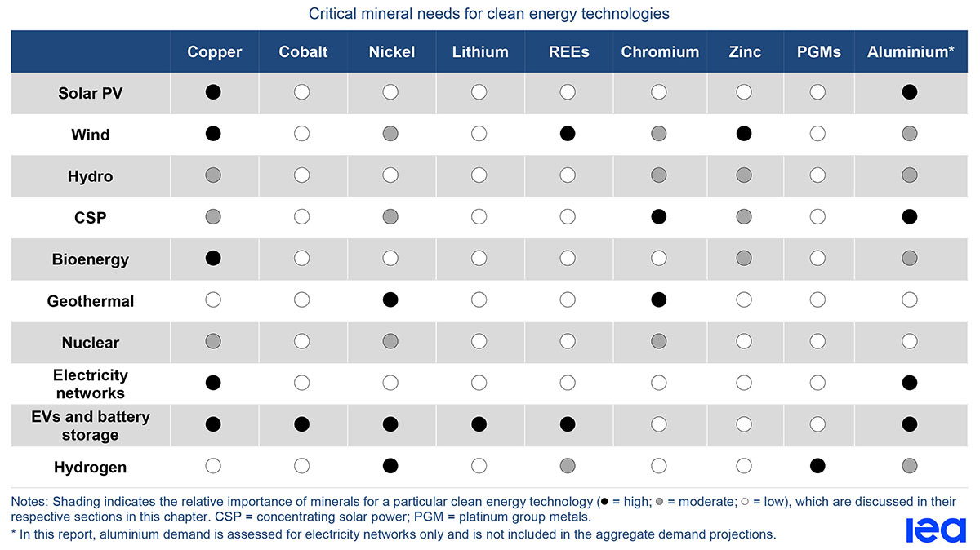Select the Copper column header

[215, 51]
